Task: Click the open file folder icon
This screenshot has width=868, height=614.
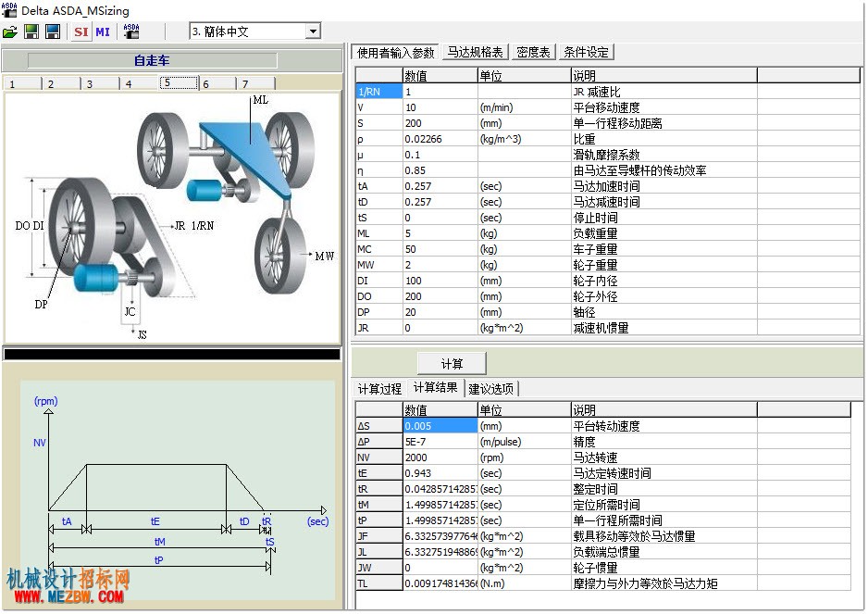Action: point(10,31)
